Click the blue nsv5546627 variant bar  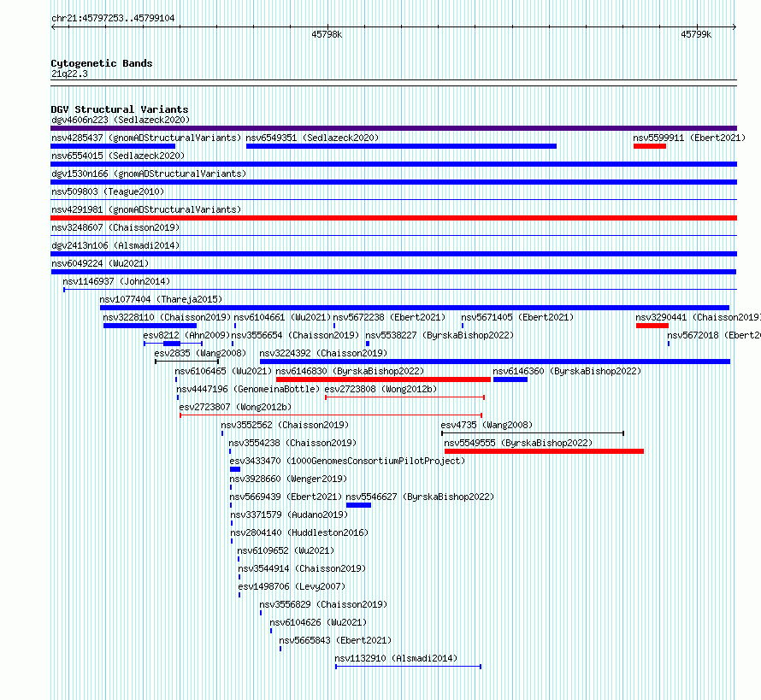(358, 505)
